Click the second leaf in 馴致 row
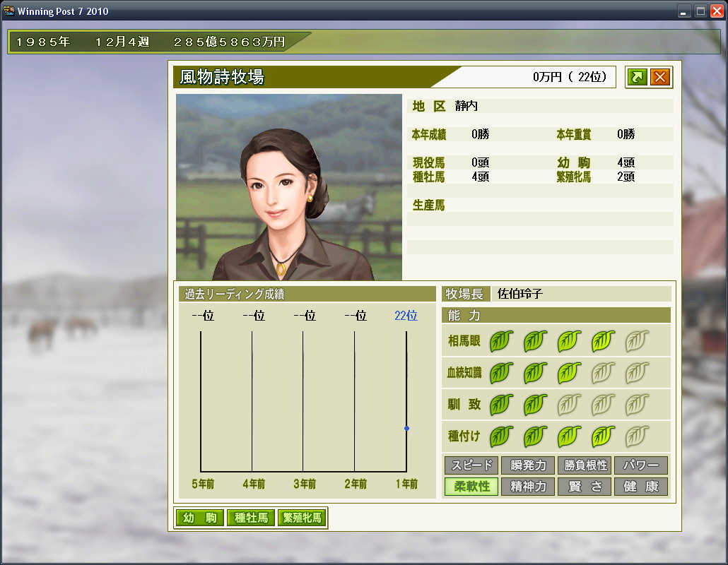 (535, 405)
